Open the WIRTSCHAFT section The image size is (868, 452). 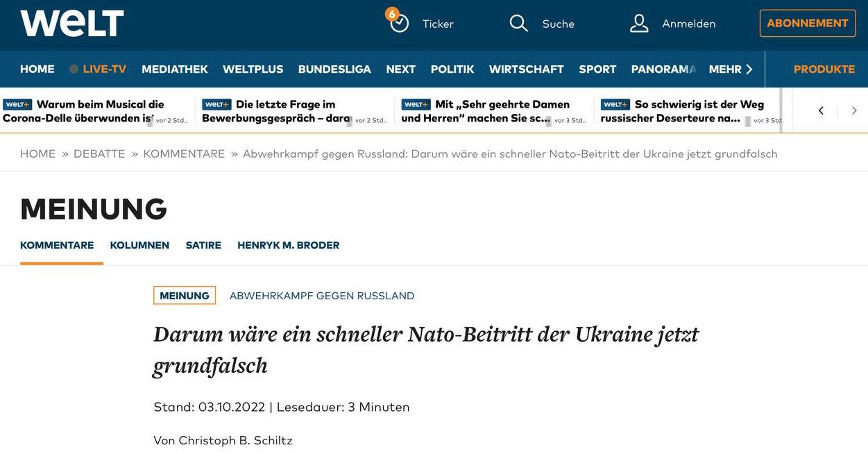526,69
